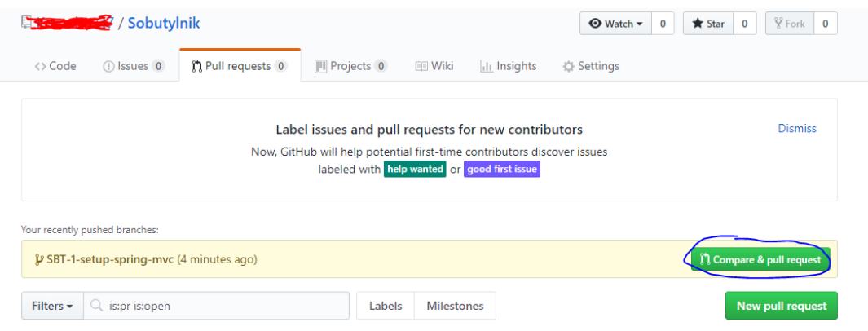Click the 'Your recently pushed branches:' text
The width and height of the screenshot is (868, 331).
[90, 230]
